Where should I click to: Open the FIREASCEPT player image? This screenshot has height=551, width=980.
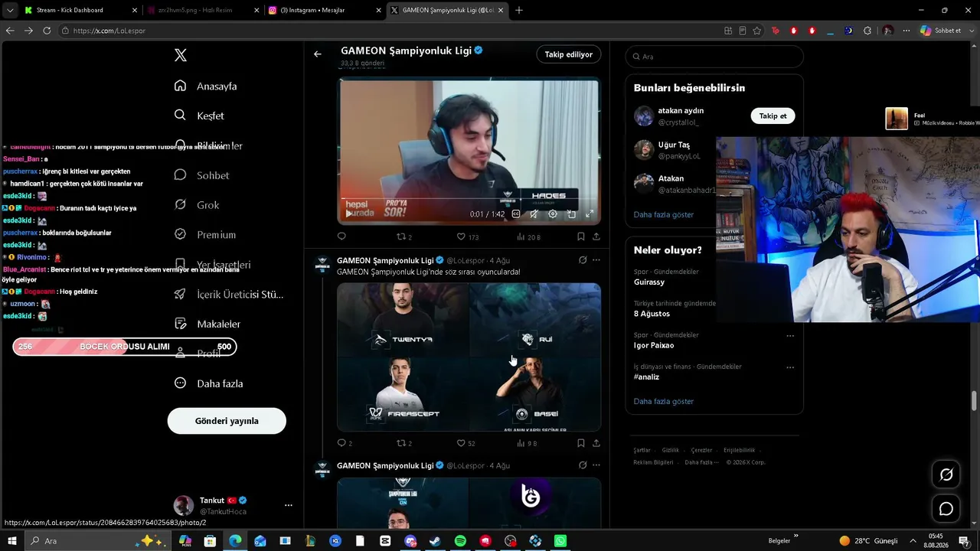coord(403,393)
